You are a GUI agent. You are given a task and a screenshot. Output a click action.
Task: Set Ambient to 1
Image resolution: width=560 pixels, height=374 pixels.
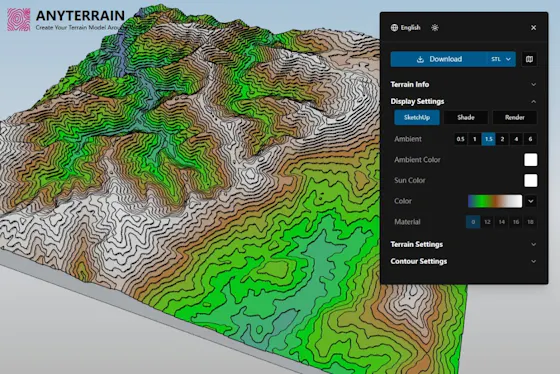(x=475, y=139)
